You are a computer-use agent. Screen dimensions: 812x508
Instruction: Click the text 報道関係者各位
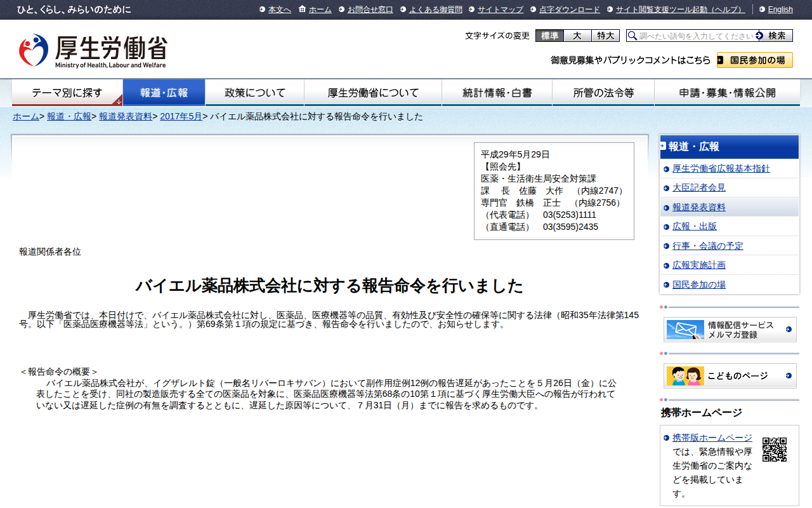pos(50,251)
